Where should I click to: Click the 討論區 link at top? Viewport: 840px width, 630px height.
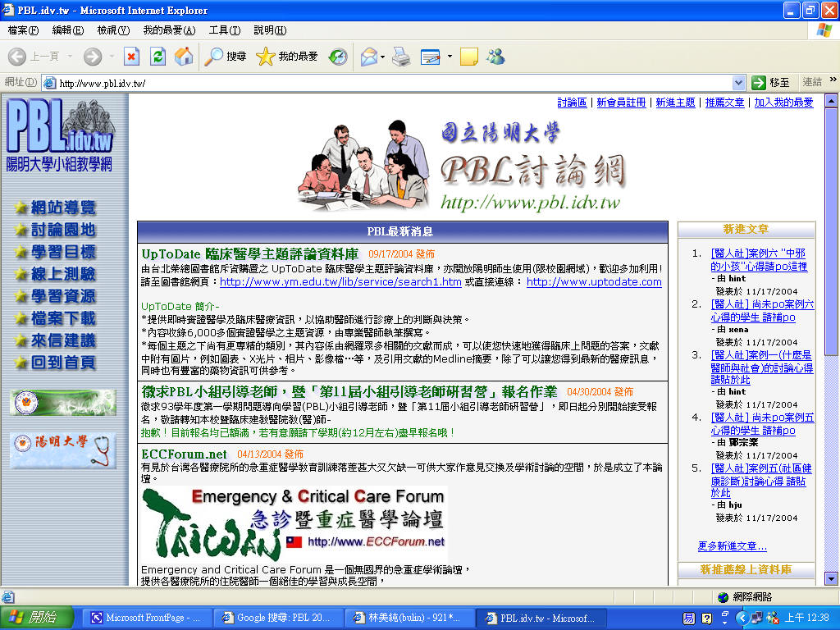pos(572,103)
